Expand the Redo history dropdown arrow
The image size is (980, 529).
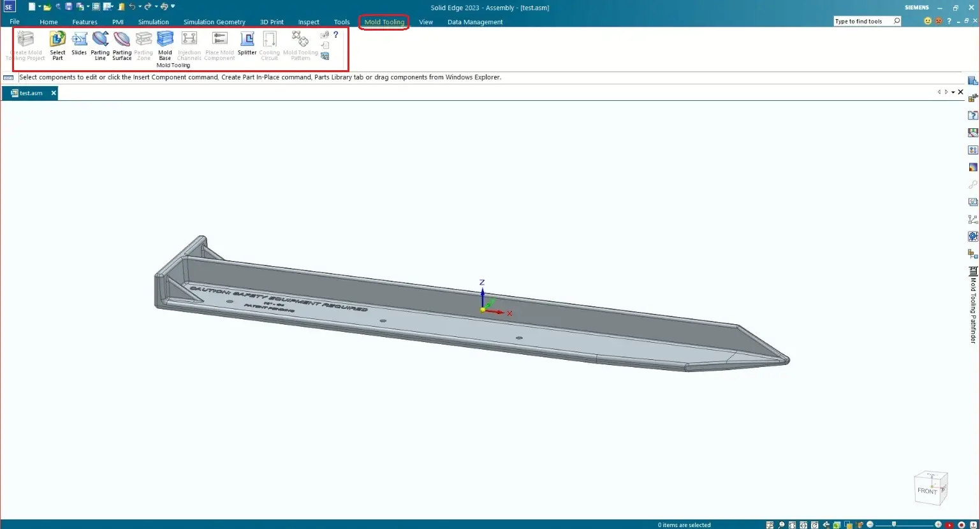coord(156,6)
